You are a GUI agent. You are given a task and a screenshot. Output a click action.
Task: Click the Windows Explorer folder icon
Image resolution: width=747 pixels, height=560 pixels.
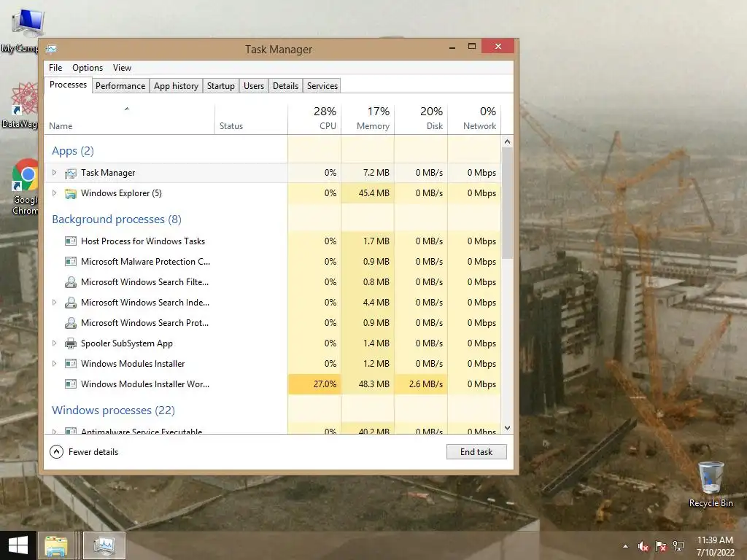71,193
